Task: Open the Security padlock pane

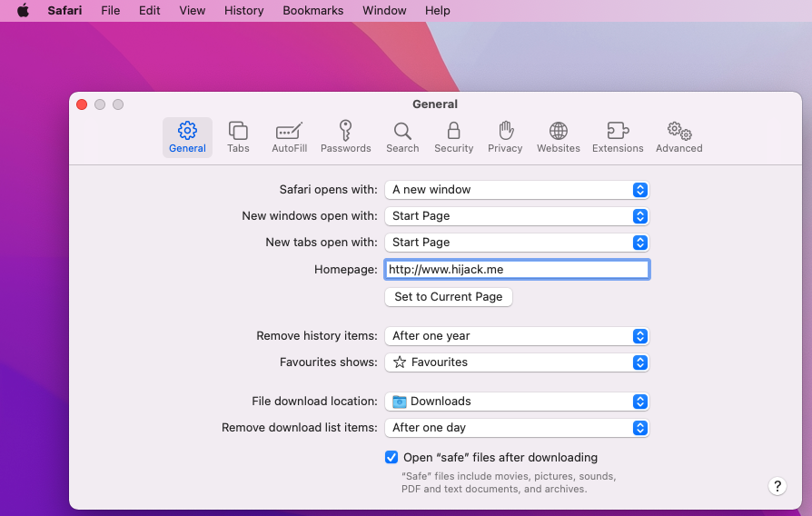Action: [453, 137]
